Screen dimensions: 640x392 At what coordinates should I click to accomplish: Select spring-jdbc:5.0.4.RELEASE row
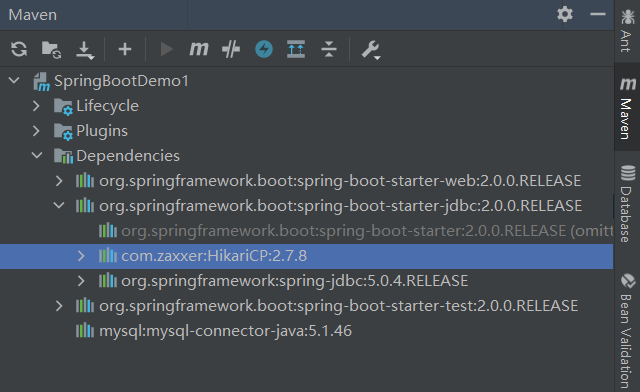307,281
